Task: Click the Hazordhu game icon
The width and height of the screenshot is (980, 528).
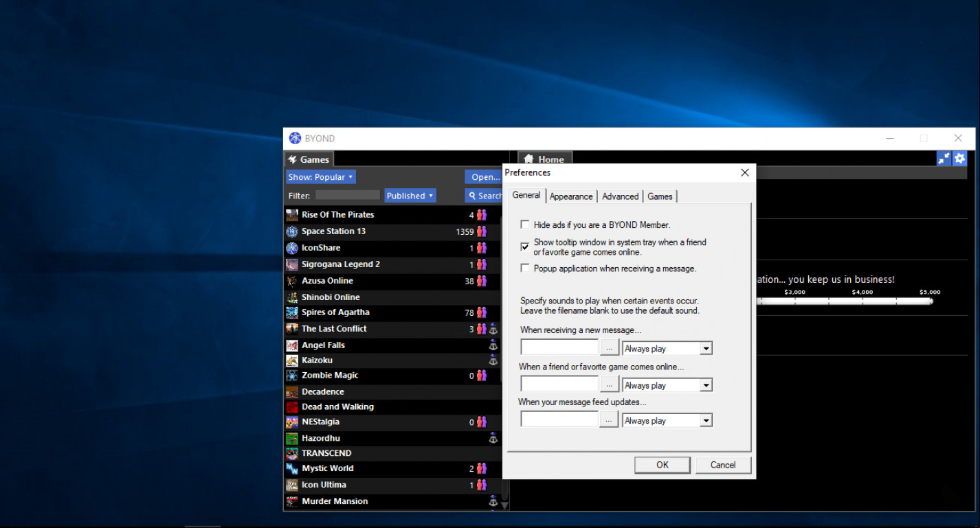Action: (292, 438)
